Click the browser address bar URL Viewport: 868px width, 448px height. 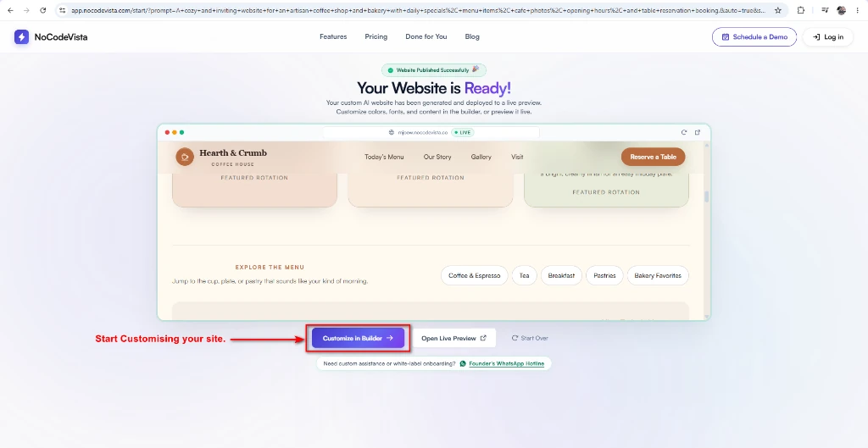coord(419,10)
